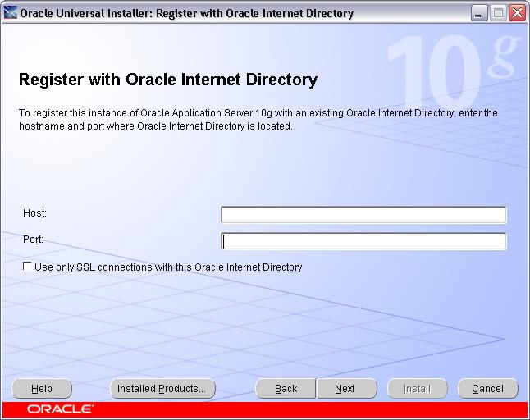The image size is (530, 420).
Task: Enable the Use only SSL connections checkbox
Action: click(28, 267)
